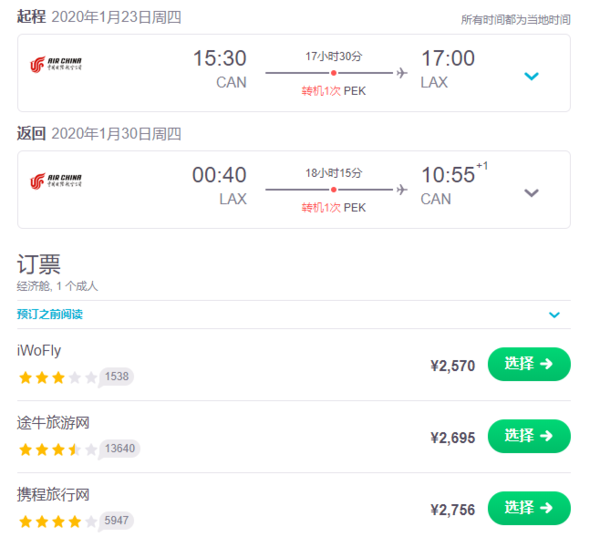Viewport: 600px width, 537px height.
Task: Open 13640 reviews bubble for 途牛旅游网
Action: tap(119, 449)
